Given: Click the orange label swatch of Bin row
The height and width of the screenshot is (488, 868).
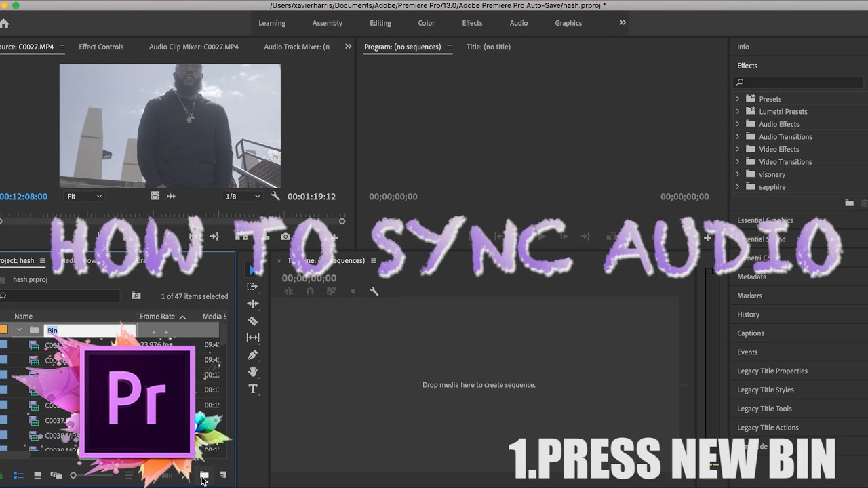Looking at the screenshot, I should 3,330.
